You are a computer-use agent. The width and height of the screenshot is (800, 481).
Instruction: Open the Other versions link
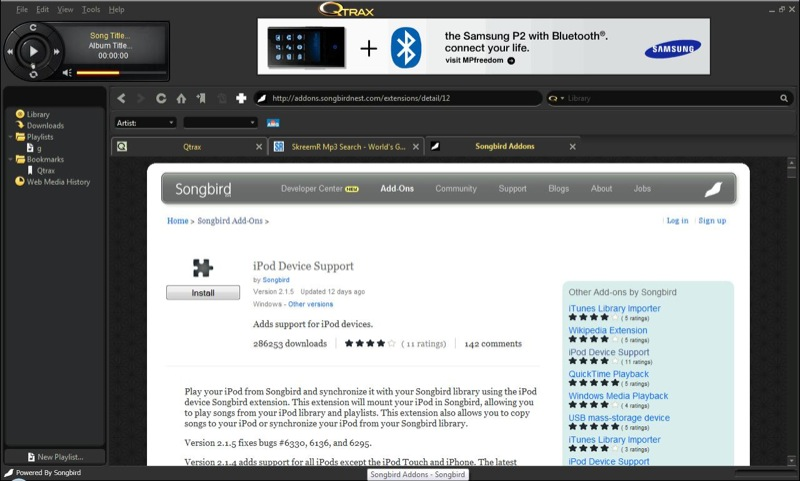point(310,304)
